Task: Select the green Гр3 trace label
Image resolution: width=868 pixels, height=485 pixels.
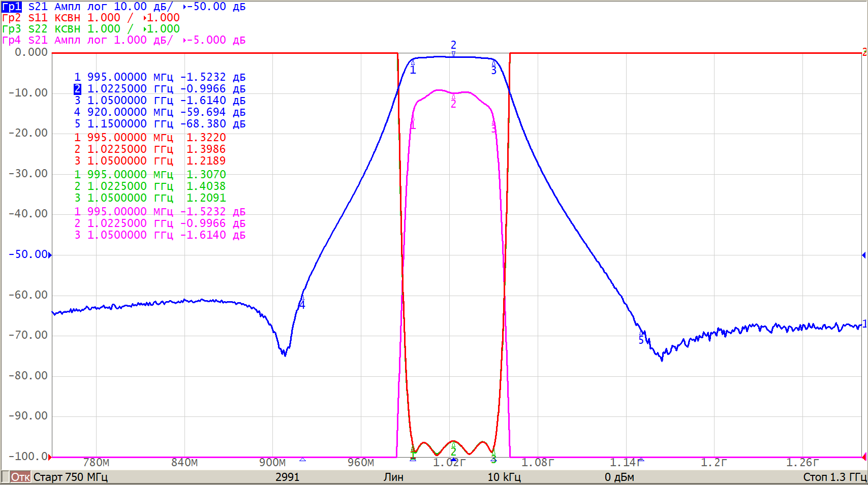Action: [x=11, y=29]
